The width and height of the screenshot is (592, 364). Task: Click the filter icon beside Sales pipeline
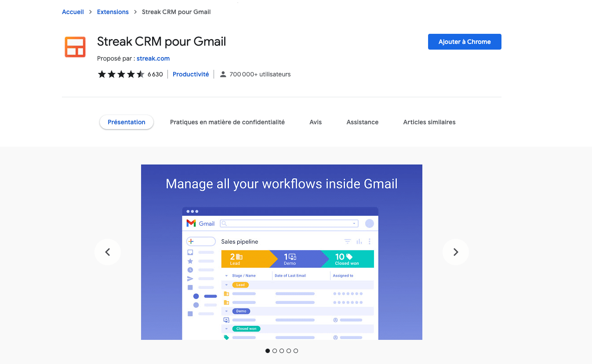click(x=348, y=241)
